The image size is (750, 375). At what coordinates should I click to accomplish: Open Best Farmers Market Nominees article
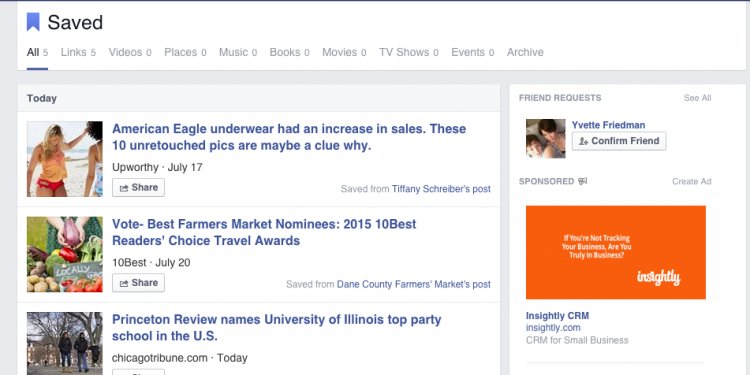(264, 232)
